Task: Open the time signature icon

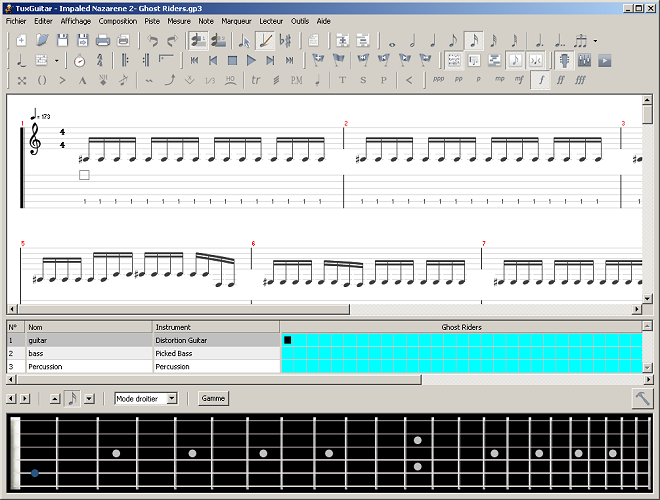Action: 100,61
